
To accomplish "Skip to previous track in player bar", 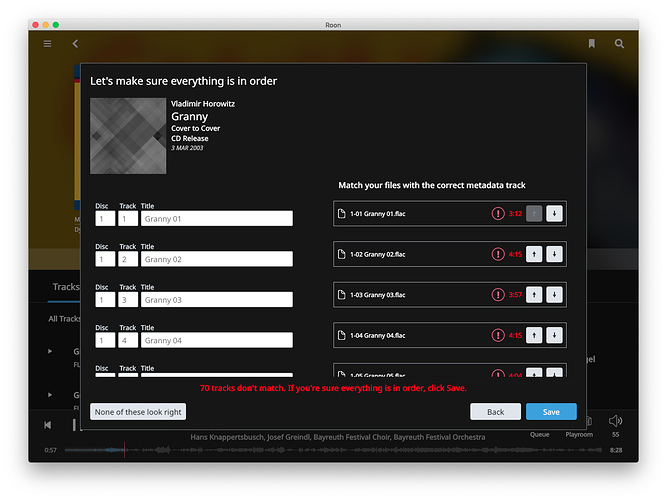I will point(48,425).
